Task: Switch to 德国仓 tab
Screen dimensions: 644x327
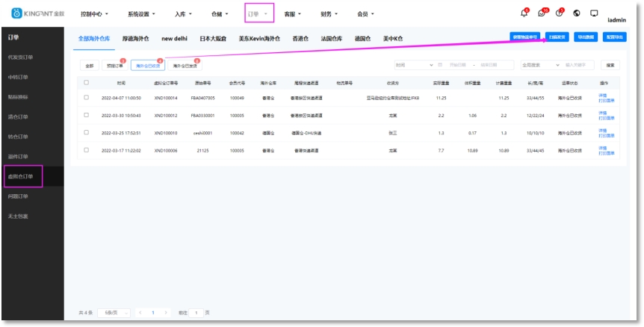Action: tap(362, 39)
